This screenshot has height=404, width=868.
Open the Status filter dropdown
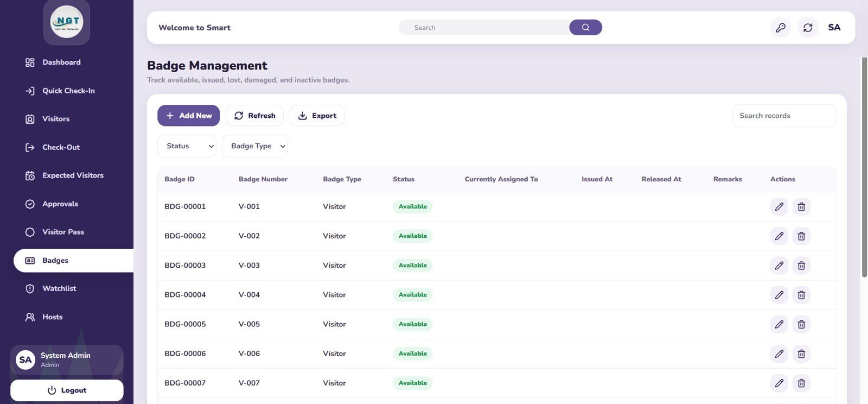coord(187,146)
